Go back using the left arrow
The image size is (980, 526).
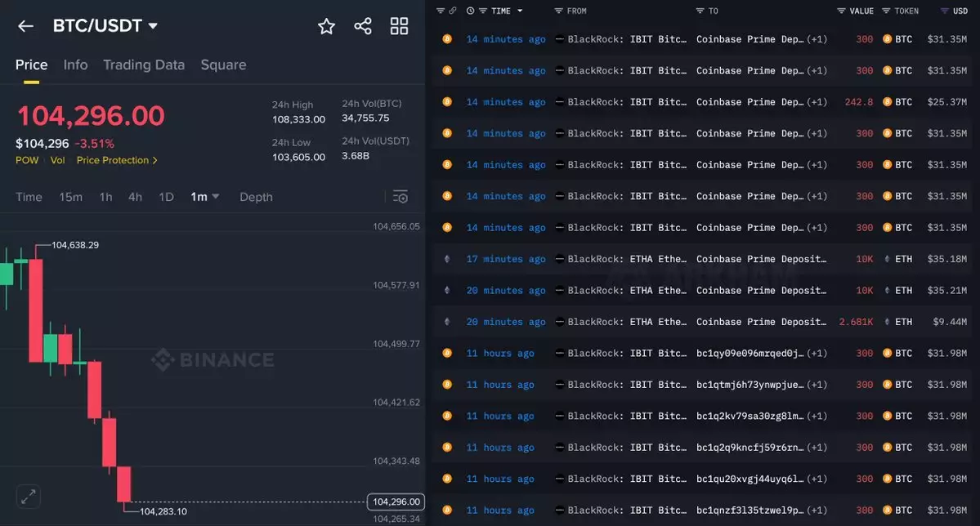point(25,26)
